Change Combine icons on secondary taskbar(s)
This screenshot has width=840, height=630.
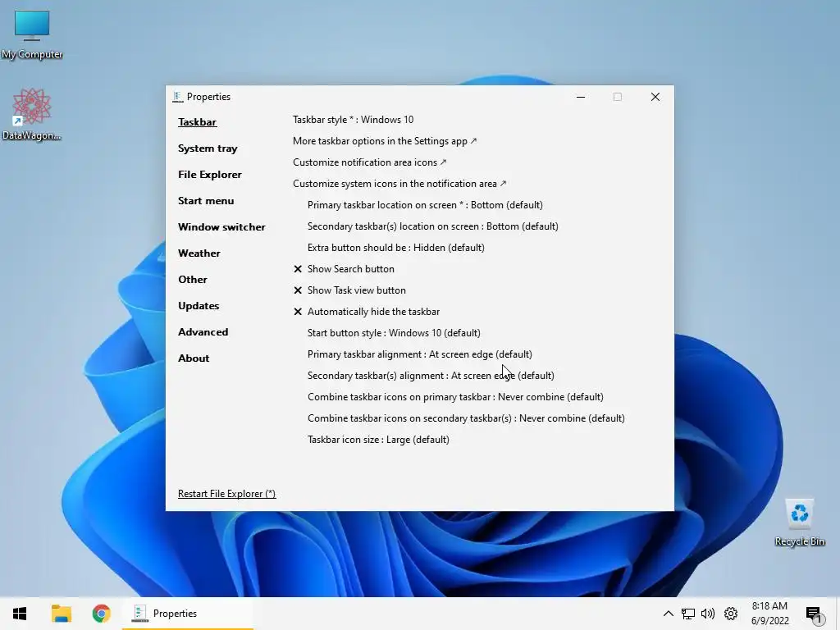pos(466,418)
